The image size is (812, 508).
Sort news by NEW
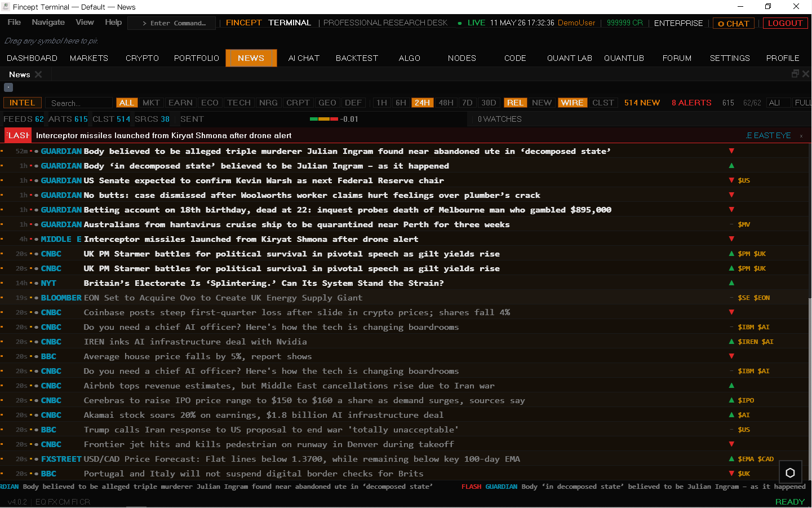pos(542,103)
